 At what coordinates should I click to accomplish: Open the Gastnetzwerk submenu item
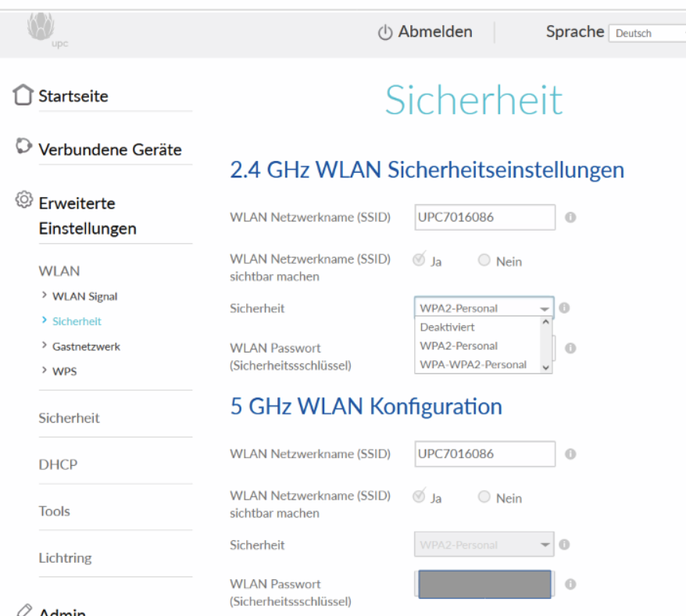click(86, 346)
